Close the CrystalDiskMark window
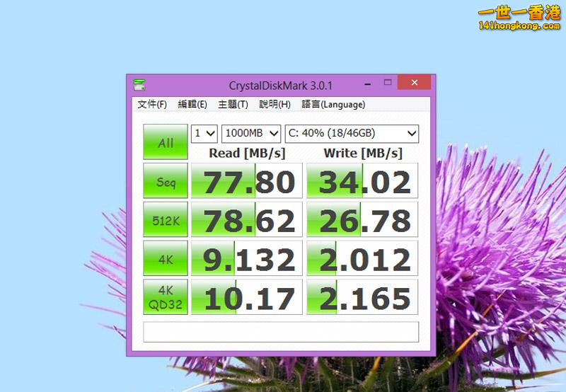The height and width of the screenshot is (392, 566). click(414, 83)
